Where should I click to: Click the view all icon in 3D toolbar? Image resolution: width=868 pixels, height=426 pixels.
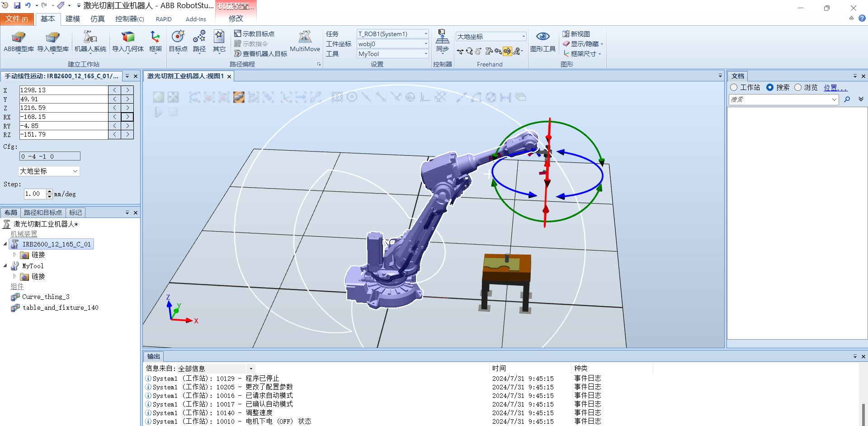tap(158, 97)
